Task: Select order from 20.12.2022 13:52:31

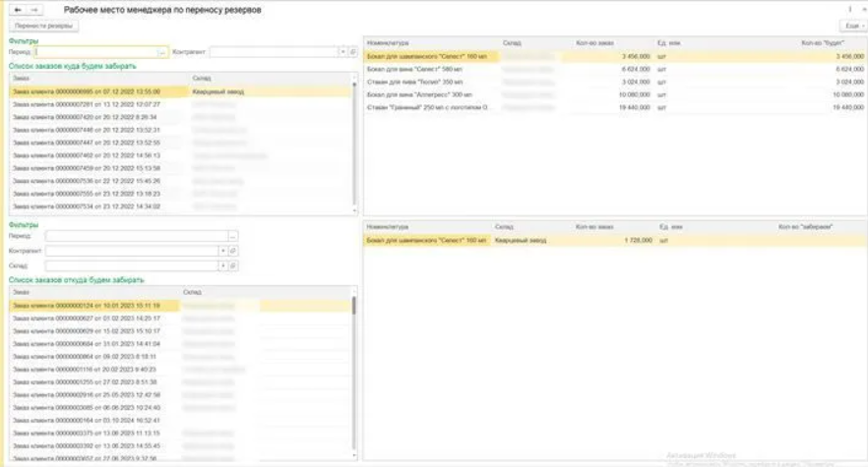Action: (x=180, y=130)
